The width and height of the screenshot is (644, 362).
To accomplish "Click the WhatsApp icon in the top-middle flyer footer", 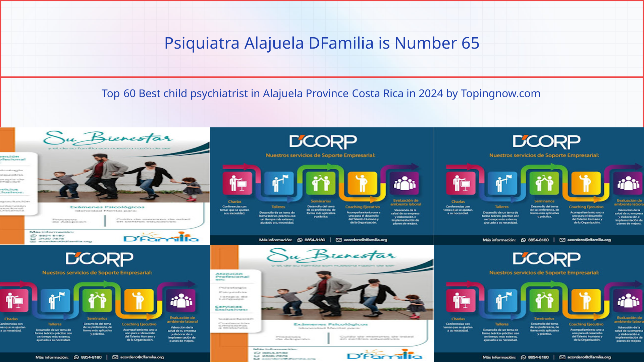I will [x=300, y=240].
